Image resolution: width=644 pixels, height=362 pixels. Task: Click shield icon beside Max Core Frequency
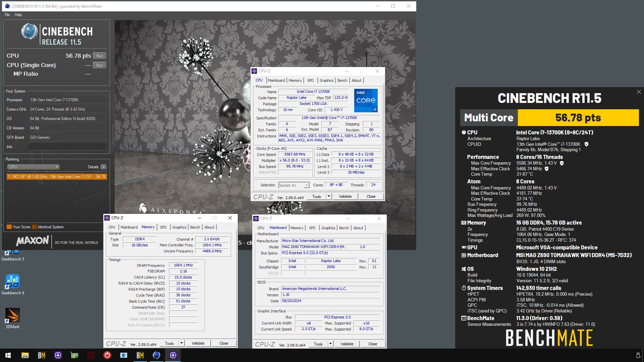point(562,163)
